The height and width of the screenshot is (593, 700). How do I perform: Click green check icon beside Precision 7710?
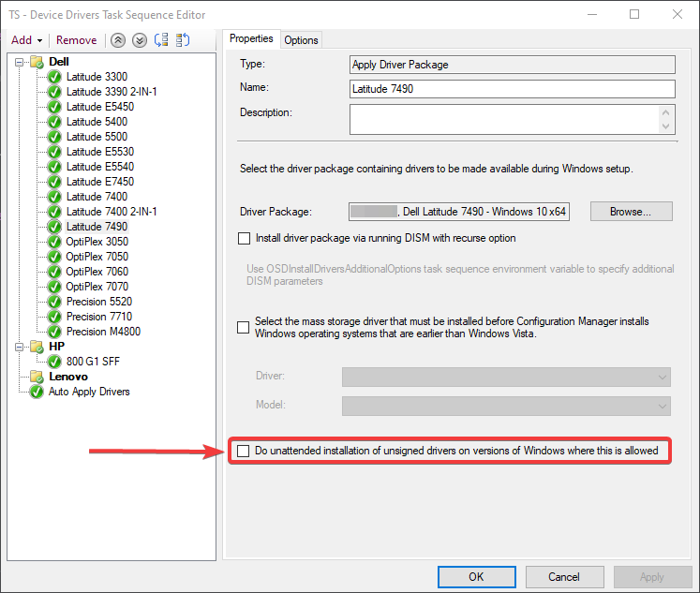(54, 317)
